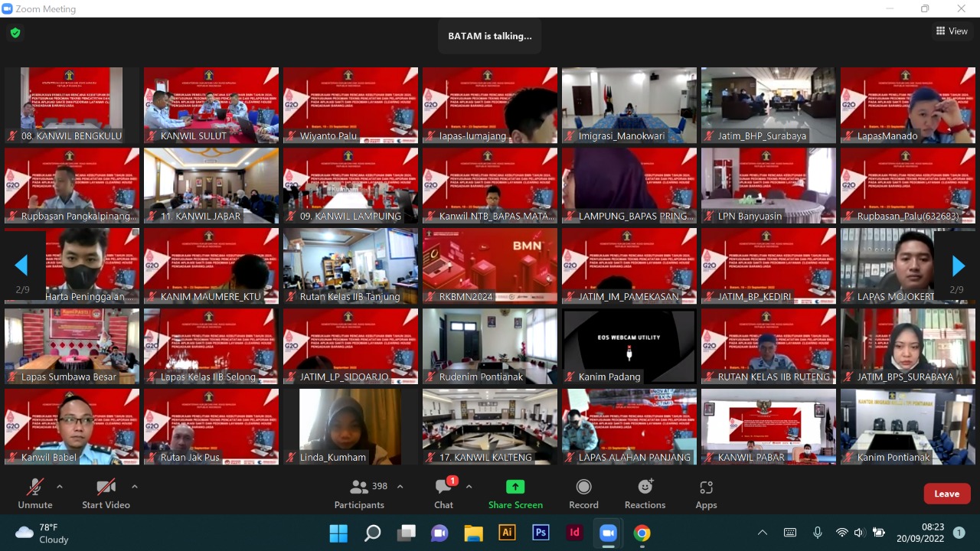
Task: Select the JATIM_LP_SIDOARJO video tile
Action: click(351, 346)
